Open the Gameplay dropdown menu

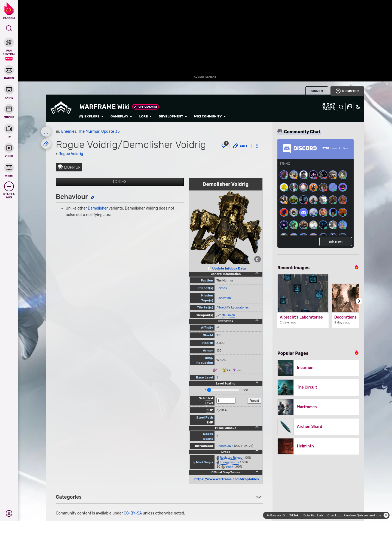[x=121, y=116]
